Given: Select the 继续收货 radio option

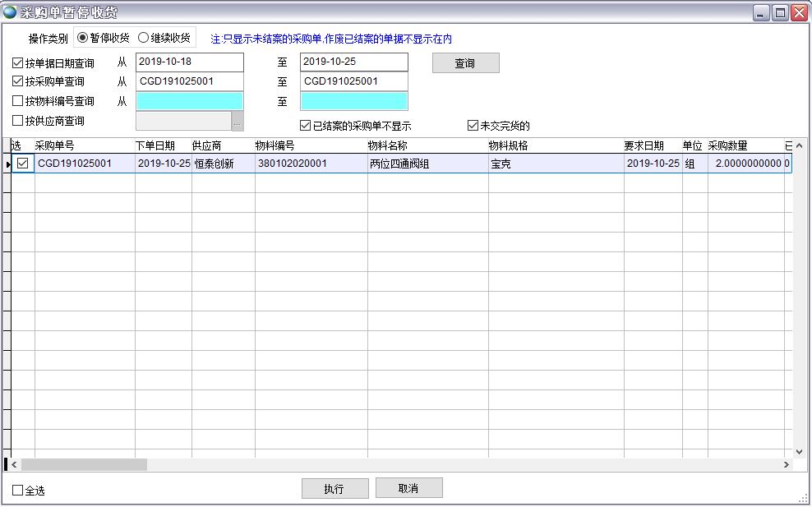Looking at the screenshot, I should pos(143,38).
